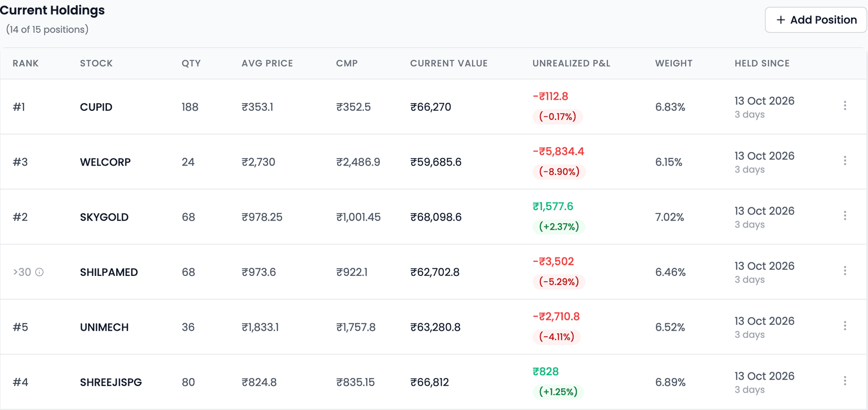
Task: Click the ₹1,577.6 unrealized gain for SKYGOLD
Action: pos(553,206)
